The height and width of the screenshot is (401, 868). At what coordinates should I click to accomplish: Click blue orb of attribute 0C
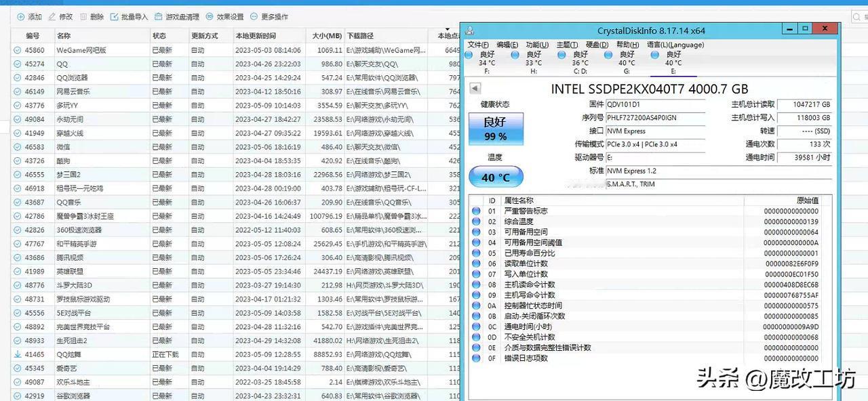(476, 326)
